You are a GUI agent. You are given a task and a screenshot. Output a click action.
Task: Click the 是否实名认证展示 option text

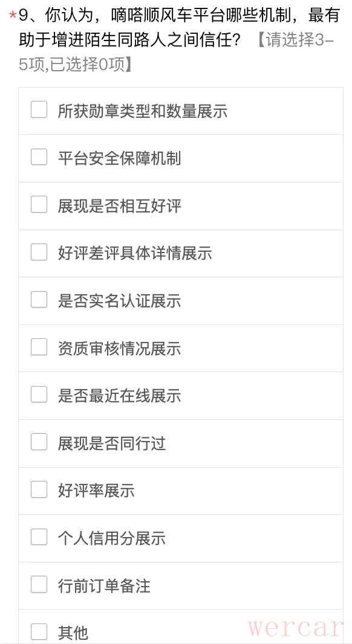(119, 301)
